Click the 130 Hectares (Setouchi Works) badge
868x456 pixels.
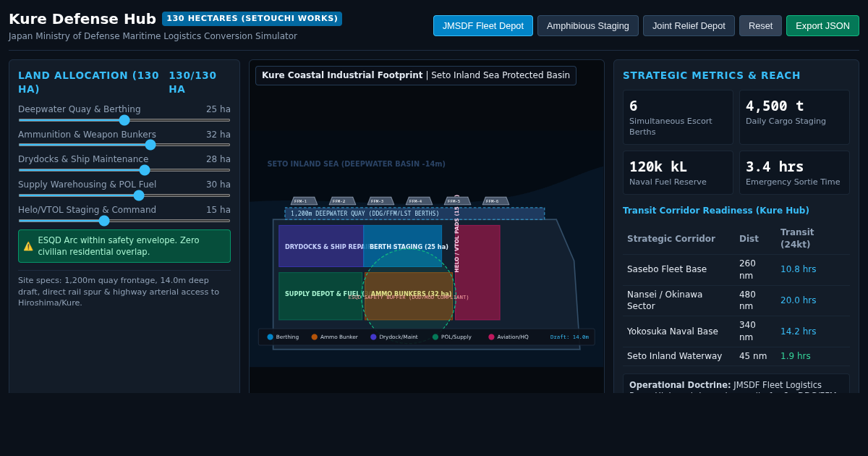tap(252, 19)
